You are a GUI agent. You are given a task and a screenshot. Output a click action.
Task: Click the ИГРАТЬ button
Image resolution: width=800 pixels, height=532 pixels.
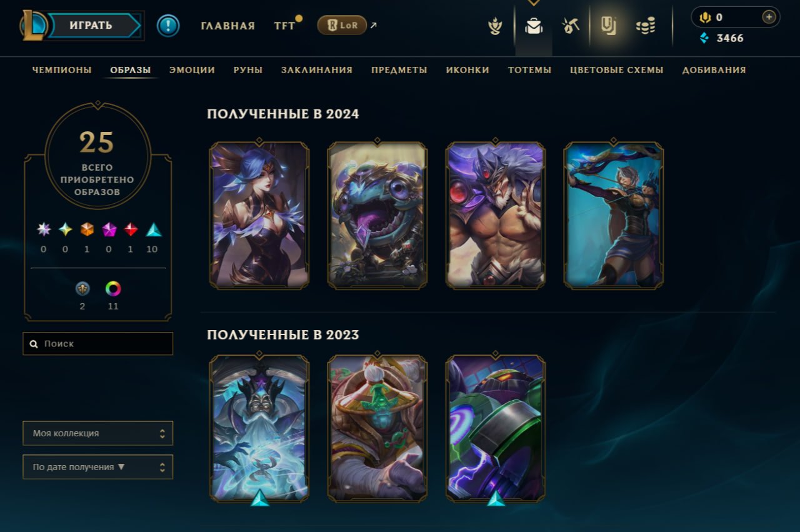94,26
